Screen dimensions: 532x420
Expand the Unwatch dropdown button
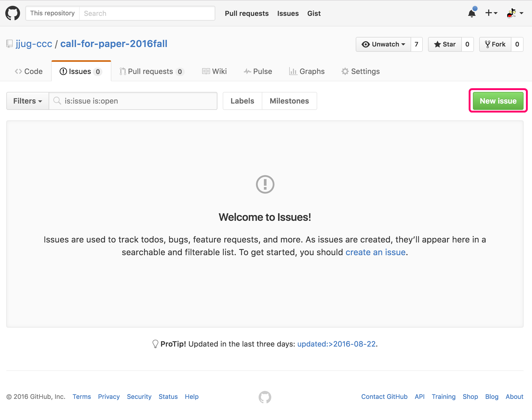383,44
